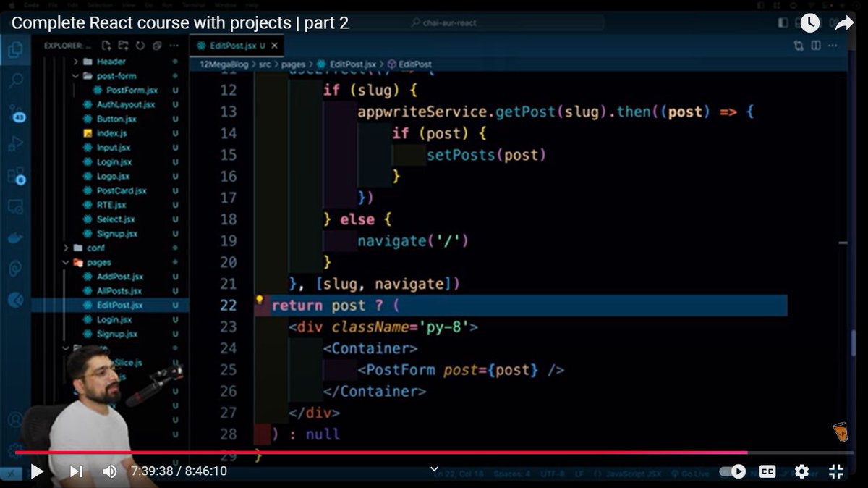
Task: Open Select.jsx file
Action: [x=115, y=219]
